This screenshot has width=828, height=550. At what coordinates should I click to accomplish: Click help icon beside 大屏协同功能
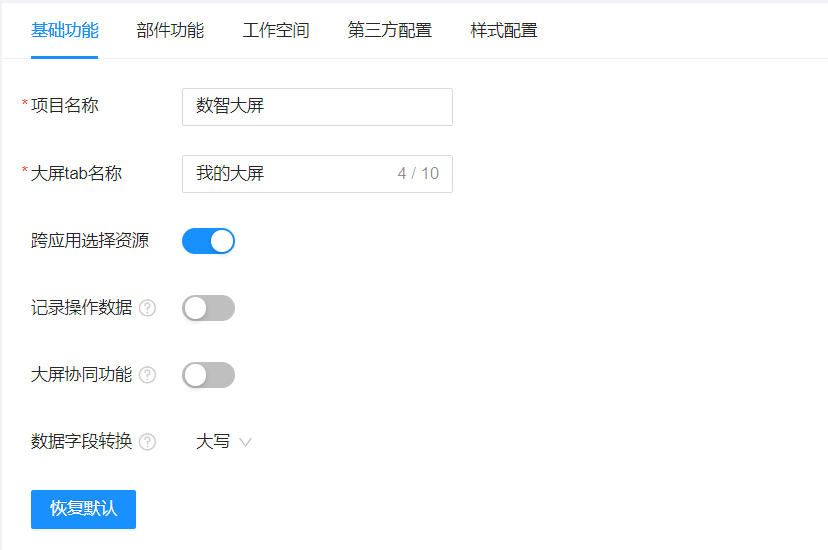pos(147,375)
